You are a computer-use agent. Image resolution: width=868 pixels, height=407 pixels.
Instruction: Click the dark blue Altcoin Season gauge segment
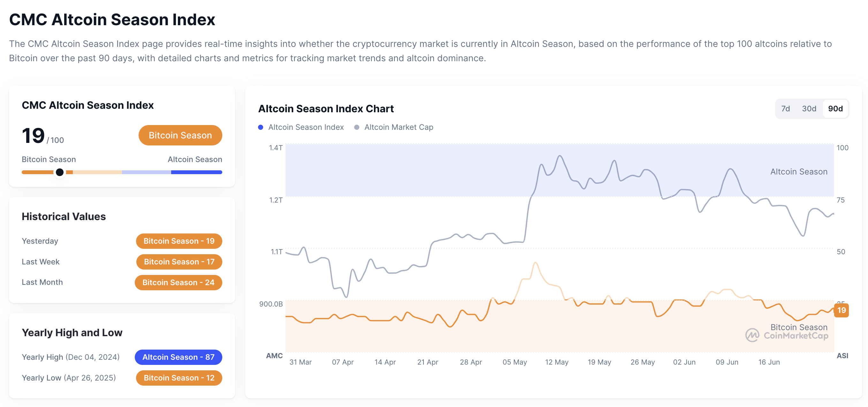[196, 172]
